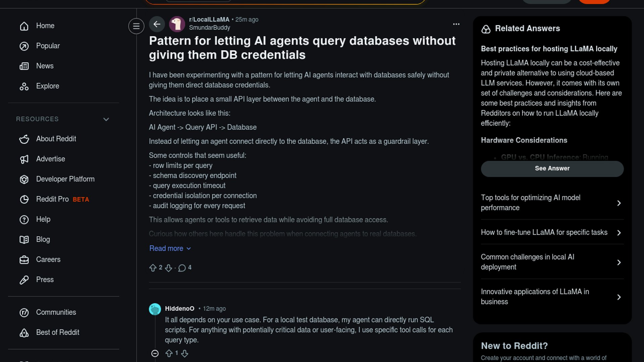This screenshot has width=644, height=362.
Task: Open the post comments icon
Action: pos(182,268)
